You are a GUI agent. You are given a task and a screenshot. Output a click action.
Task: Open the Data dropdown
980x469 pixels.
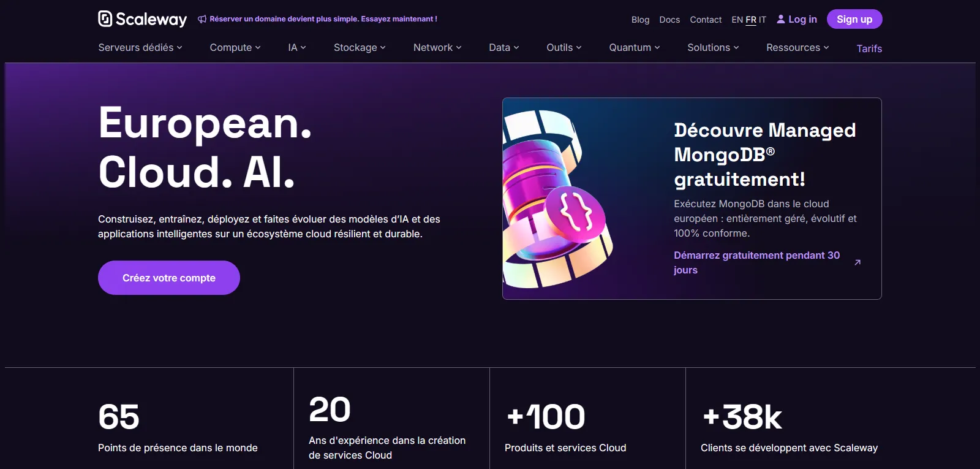coord(503,47)
